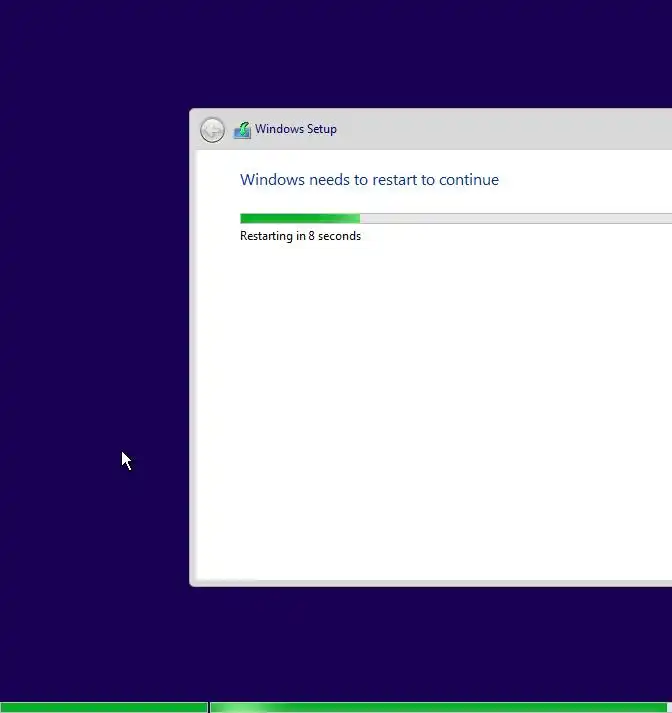Click the second green bar at the bottom of the screen

coord(441,708)
